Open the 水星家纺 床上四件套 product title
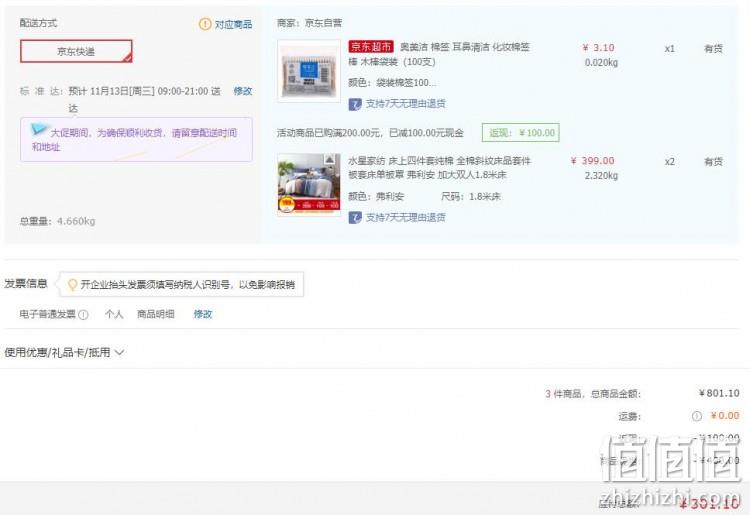 point(439,167)
